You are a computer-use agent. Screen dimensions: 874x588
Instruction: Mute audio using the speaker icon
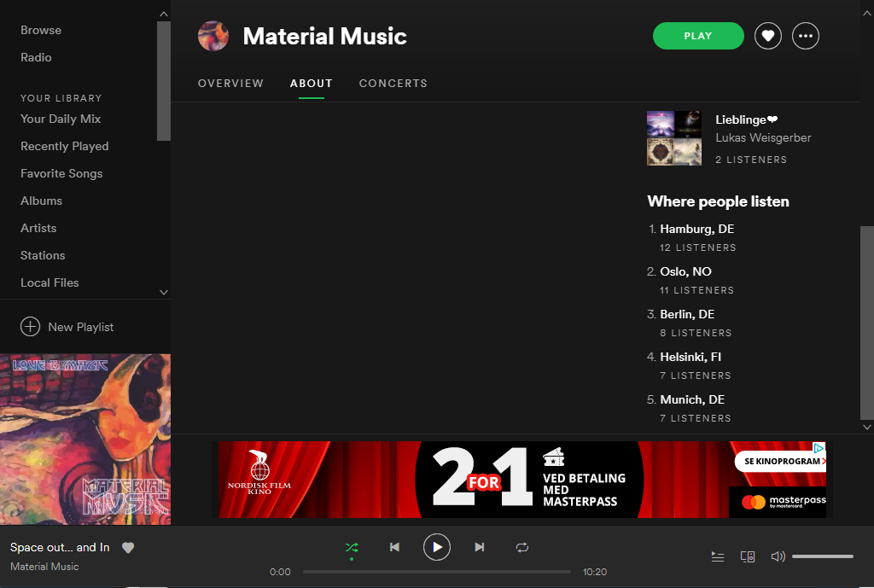(778, 556)
